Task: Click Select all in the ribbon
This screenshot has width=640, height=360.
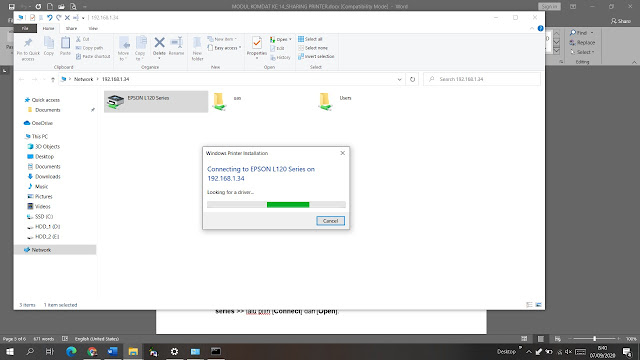Action: pos(310,39)
